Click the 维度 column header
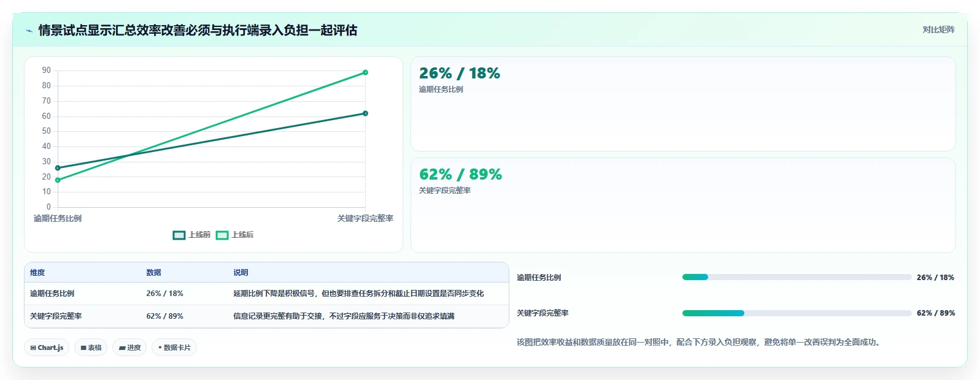This screenshot has height=380, width=980. click(37, 273)
